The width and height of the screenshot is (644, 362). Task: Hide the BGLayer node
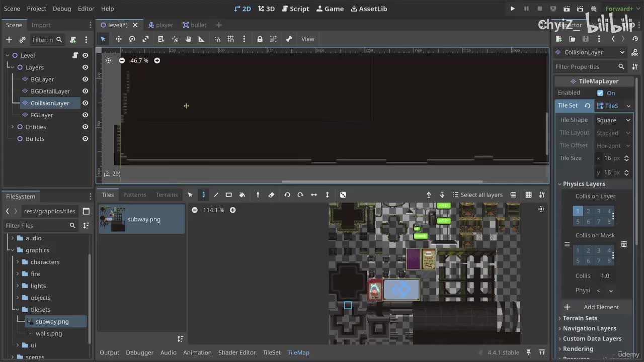pos(85,79)
